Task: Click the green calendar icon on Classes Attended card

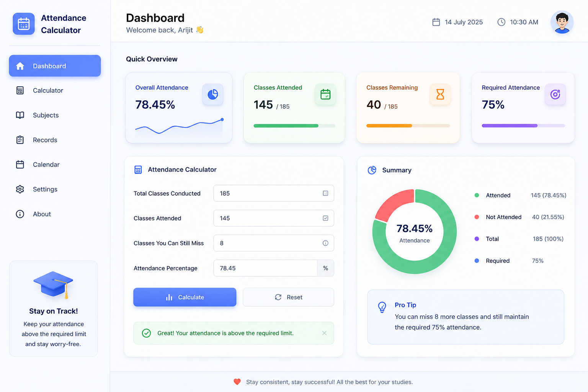Action: pyautogui.click(x=325, y=94)
